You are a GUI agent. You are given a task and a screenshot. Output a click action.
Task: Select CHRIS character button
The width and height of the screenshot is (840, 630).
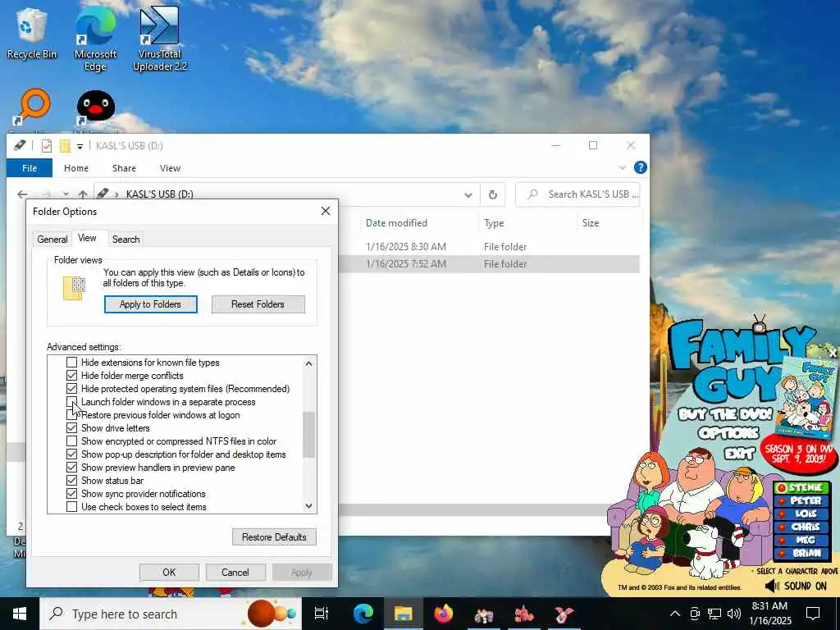(x=801, y=527)
